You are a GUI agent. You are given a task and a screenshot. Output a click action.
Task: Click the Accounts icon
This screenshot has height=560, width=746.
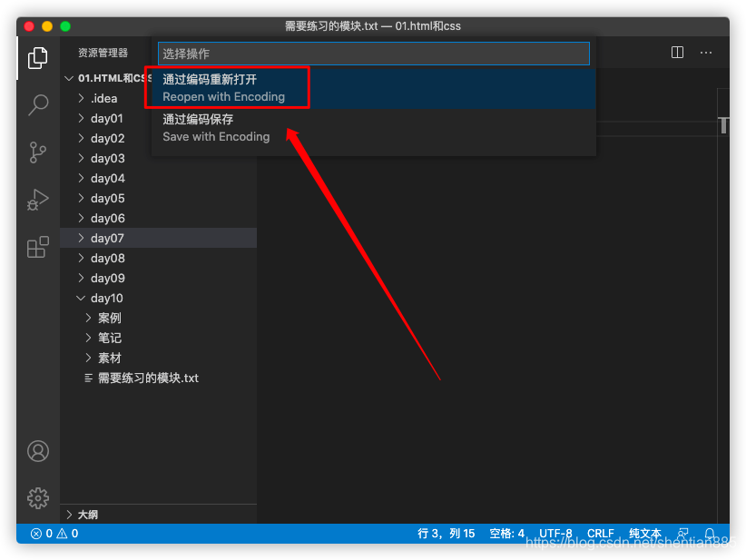(37, 451)
